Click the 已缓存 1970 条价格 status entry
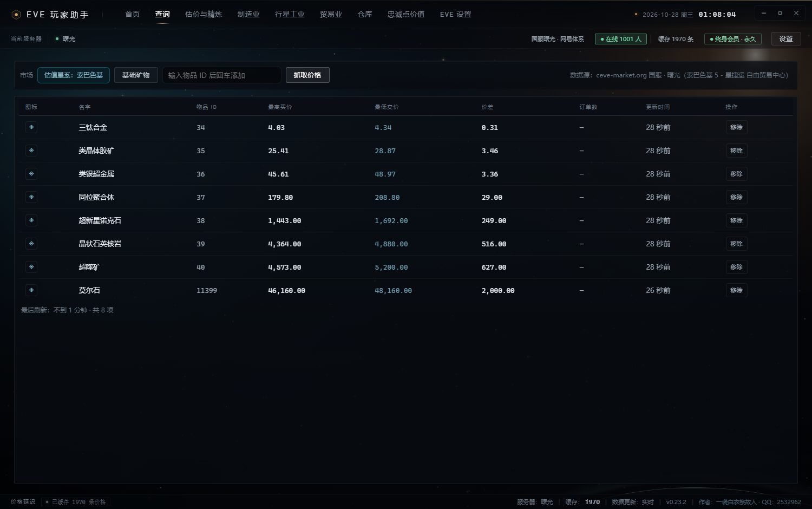 coord(76,502)
